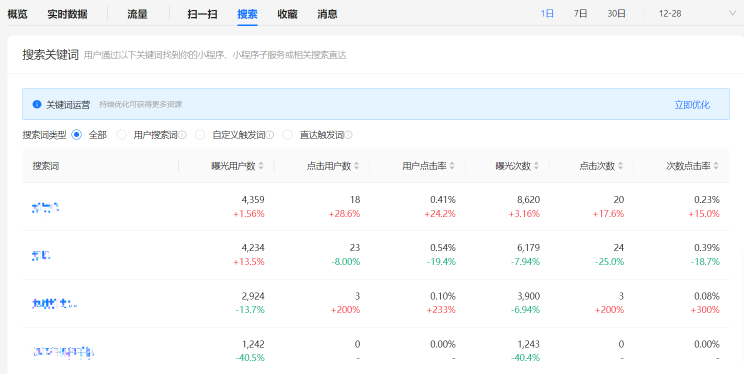
Task: Click the 曝光用户数 column header text
Action: coord(233,166)
